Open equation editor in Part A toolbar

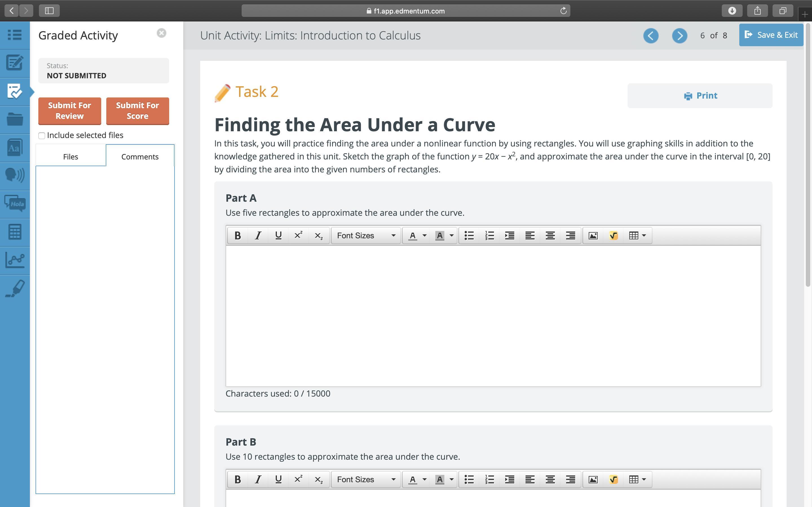[x=613, y=235]
